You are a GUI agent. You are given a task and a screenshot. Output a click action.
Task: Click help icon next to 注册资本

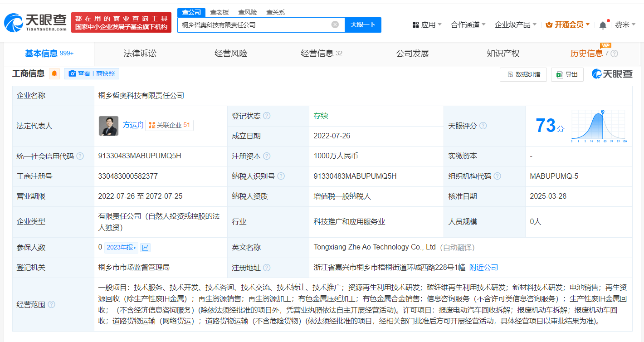[x=267, y=156]
